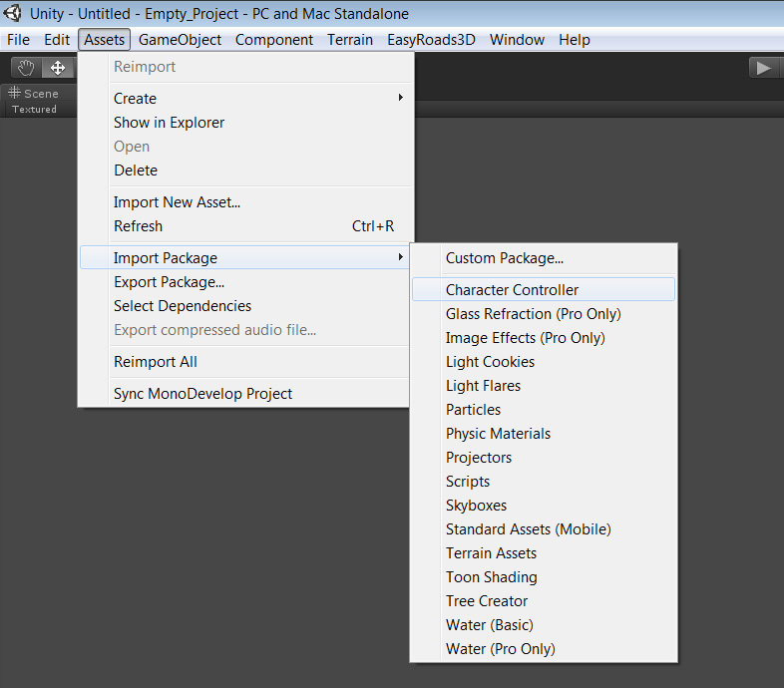Screen dimensions: 784x688
Task: Import the Toon Shading package
Action: [544, 577]
